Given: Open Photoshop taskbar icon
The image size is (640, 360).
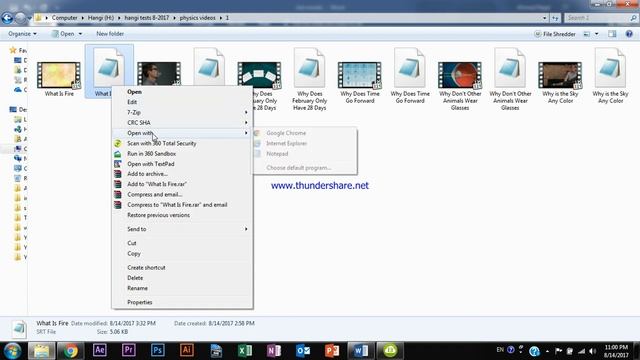Looking at the screenshot, I should (x=158, y=350).
